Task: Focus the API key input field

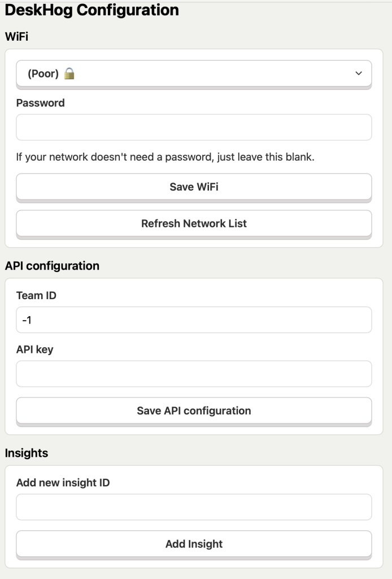Action: click(x=194, y=374)
